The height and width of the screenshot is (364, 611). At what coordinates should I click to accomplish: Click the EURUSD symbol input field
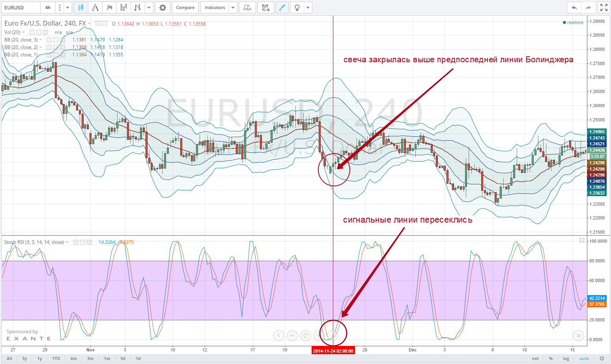tap(21, 7)
